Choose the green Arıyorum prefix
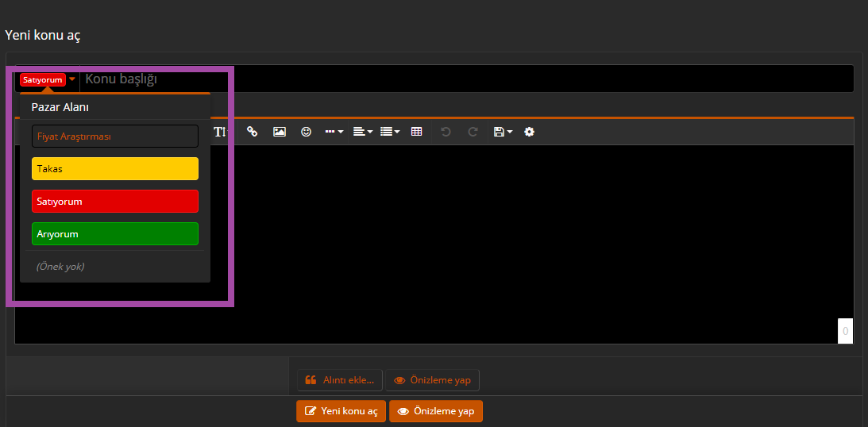The image size is (868, 427). coord(115,234)
